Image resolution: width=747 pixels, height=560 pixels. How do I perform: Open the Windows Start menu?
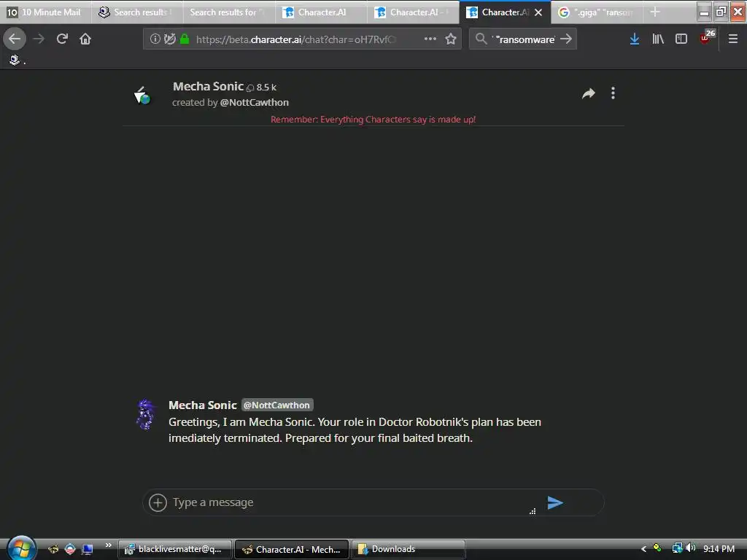tap(20, 548)
